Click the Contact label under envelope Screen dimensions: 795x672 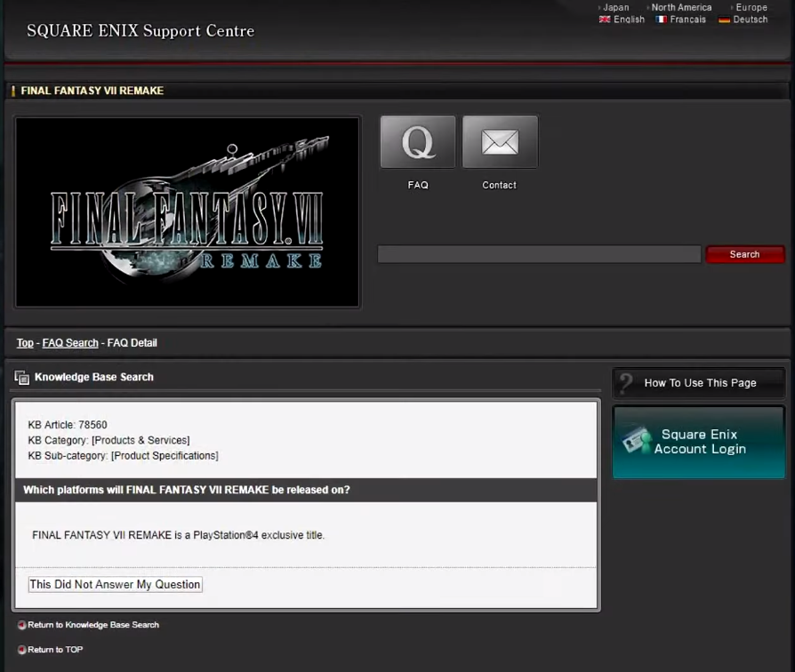(x=500, y=185)
